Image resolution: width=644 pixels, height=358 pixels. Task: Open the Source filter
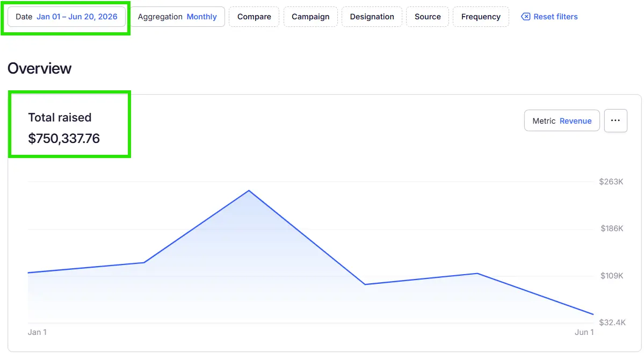tap(428, 17)
